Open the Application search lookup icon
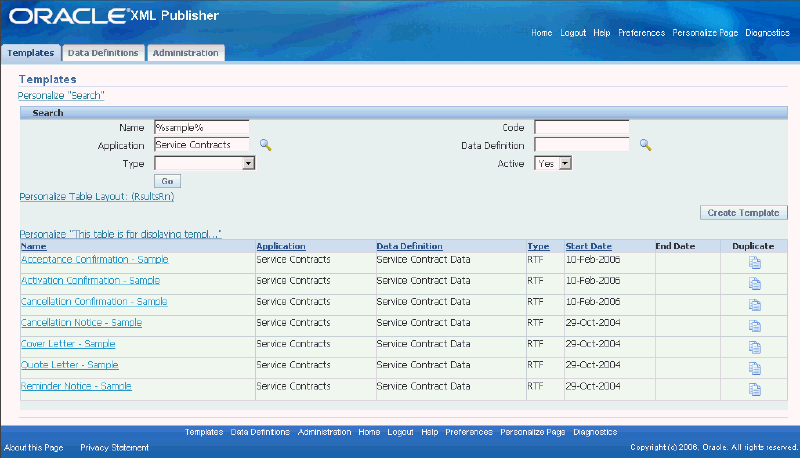Screen dimensions: 800x458 265,145
